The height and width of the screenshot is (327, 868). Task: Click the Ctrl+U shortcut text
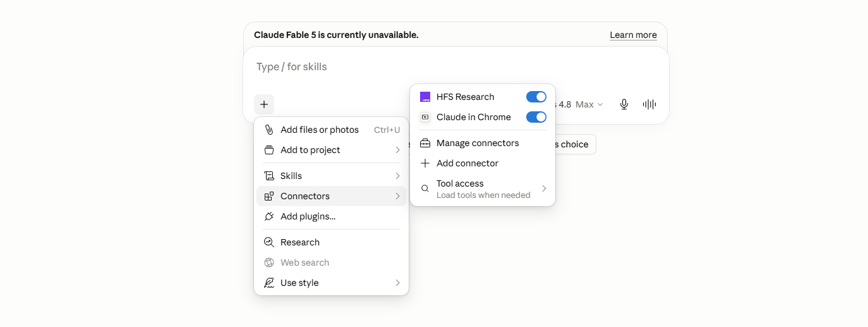387,130
